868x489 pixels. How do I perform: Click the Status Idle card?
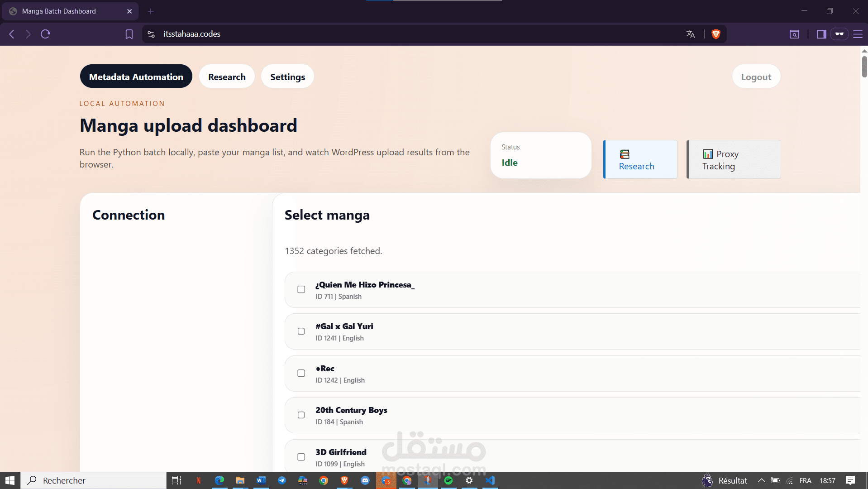click(x=541, y=155)
